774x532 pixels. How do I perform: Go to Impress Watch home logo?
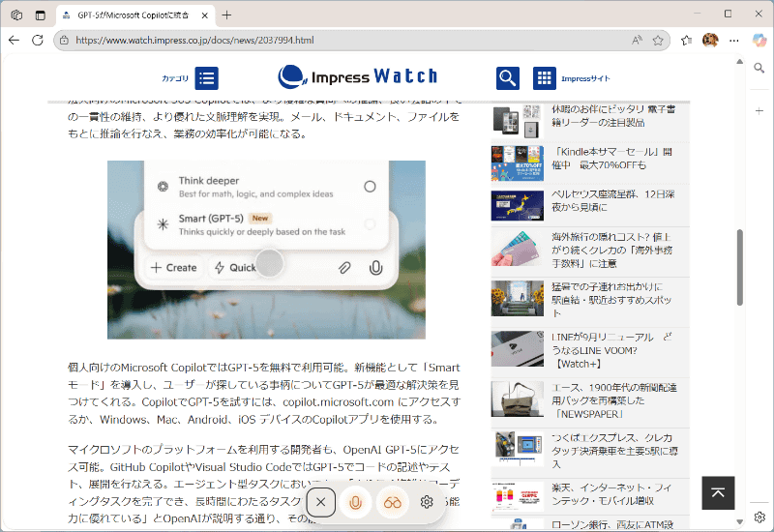(357, 76)
